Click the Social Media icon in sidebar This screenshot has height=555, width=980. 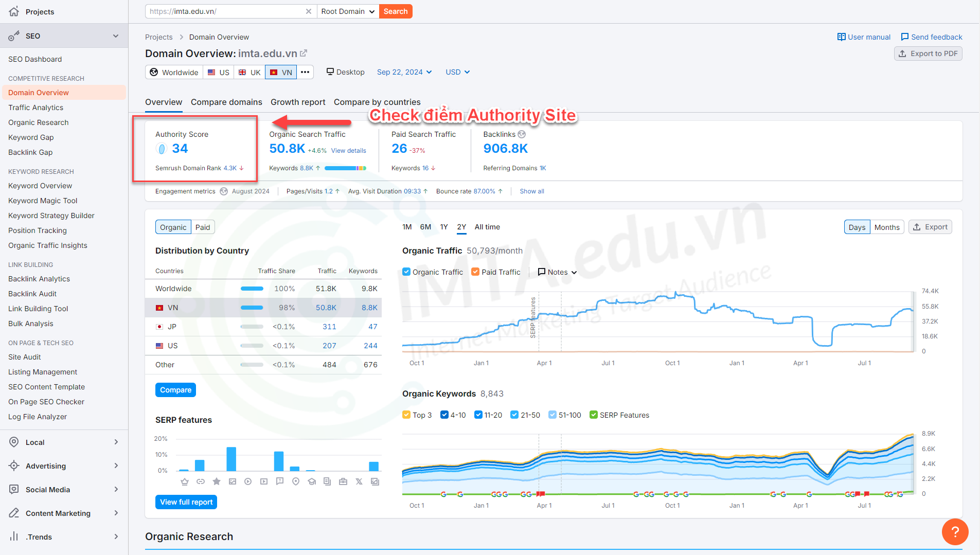[14, 489]
